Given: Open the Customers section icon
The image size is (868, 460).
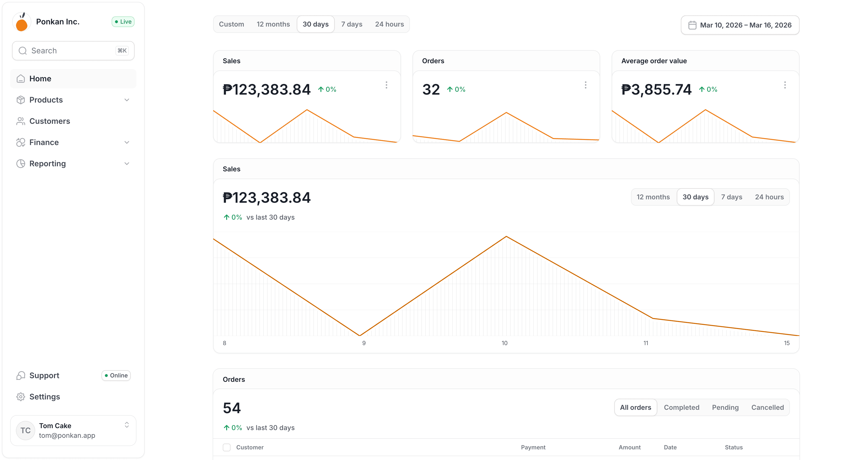Looking at the screenshot, I should (x=21, y=121).
